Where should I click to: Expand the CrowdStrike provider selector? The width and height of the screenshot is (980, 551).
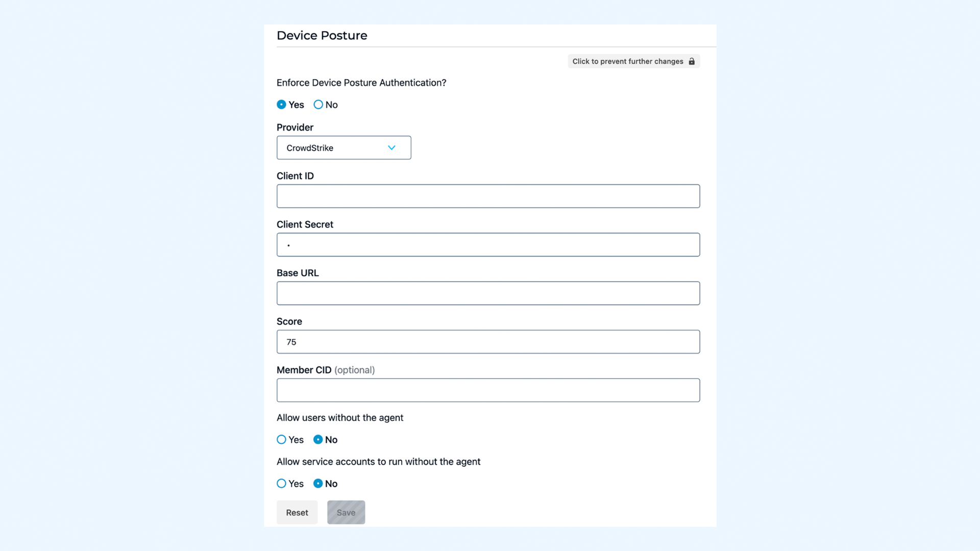pyautogui.click(x=344, y=147)
